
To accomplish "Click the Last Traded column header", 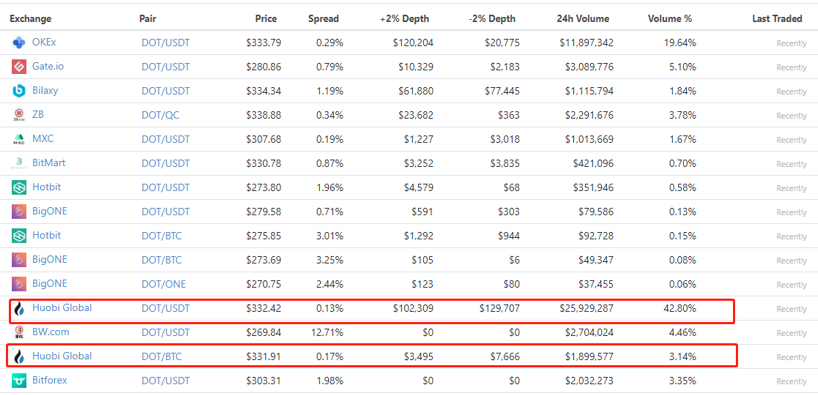I will click(x=777, y=19).
